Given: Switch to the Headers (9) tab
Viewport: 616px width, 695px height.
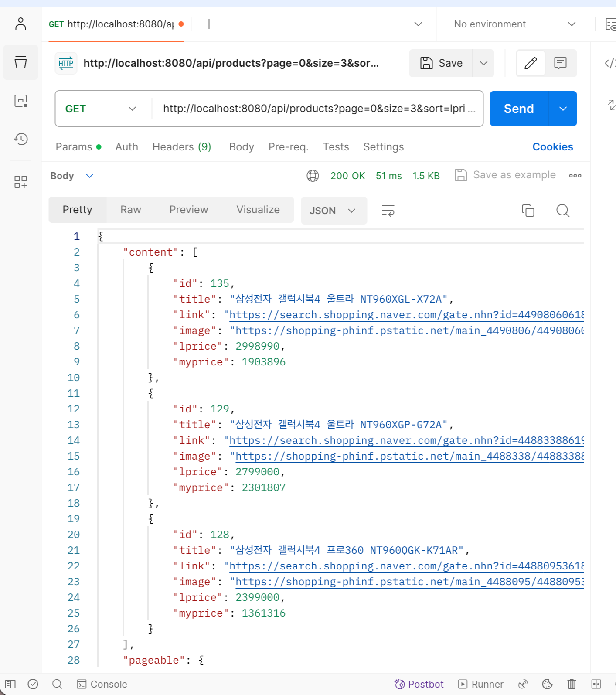Looking at the screenshot, I should (x=182, y=147).
